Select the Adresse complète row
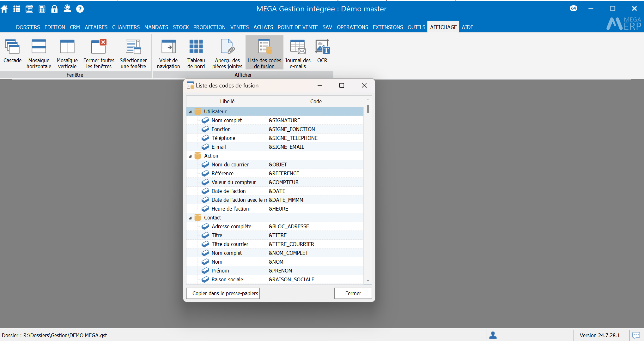 click(x=275, y=226)
